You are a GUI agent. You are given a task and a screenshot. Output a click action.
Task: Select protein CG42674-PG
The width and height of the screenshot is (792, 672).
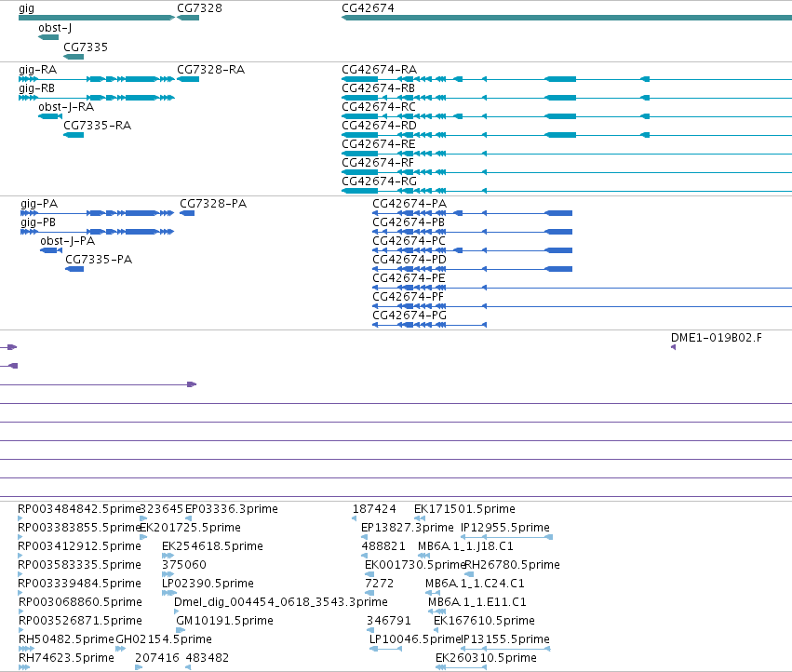pyautogui.click(x=409, y=316)
